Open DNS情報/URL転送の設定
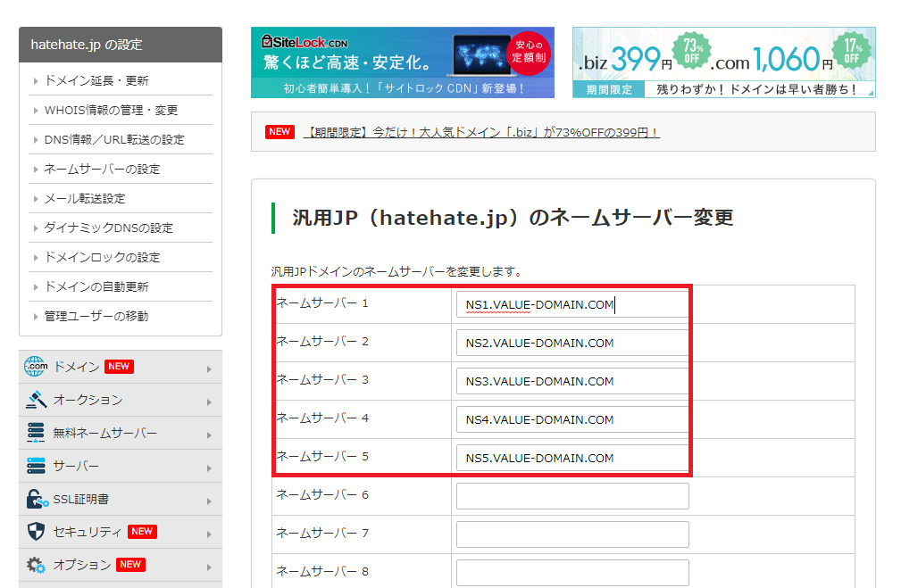 114,139
